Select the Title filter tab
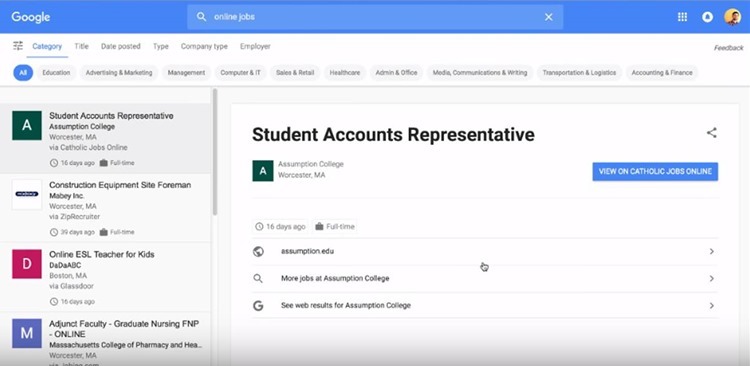Viewport: 750px width, 366px height. pos(81,46)
